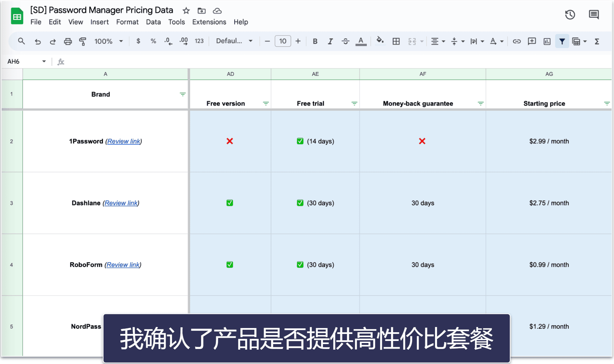This screenshot has height=364, width=614.
Task: Search the menus with magnifier icon
Action: tap(21, 41)
